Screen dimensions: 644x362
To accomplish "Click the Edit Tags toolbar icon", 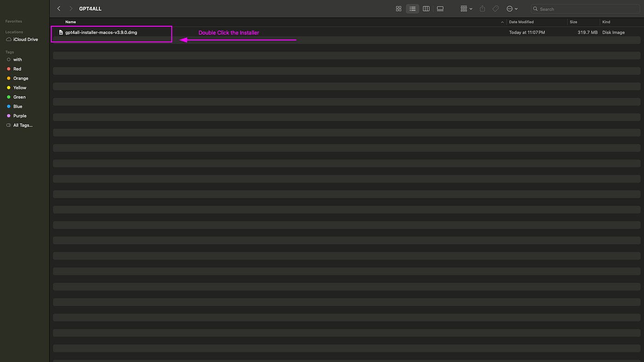I will [495, 9].
